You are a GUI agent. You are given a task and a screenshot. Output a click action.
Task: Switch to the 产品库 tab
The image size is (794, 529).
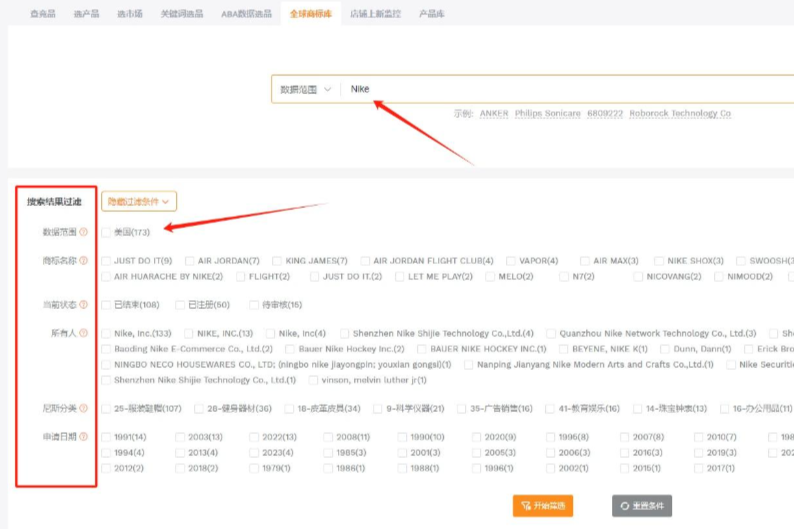point(431,14)
